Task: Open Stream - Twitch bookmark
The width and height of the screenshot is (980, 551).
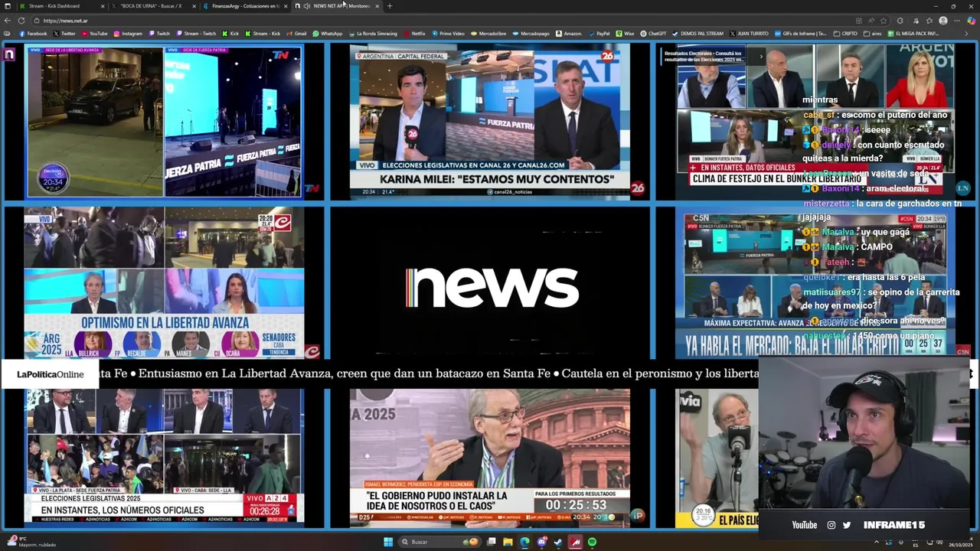Action: pyautogui.click(x=196, y=34)
